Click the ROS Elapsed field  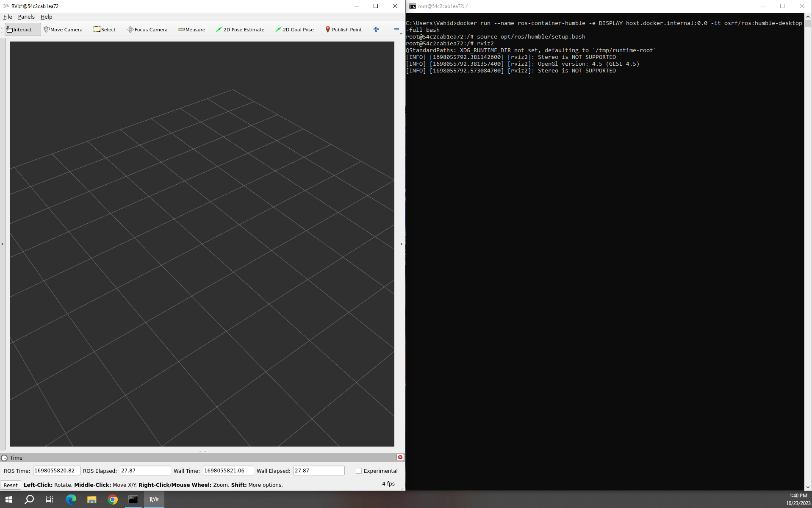pos(145,471)
